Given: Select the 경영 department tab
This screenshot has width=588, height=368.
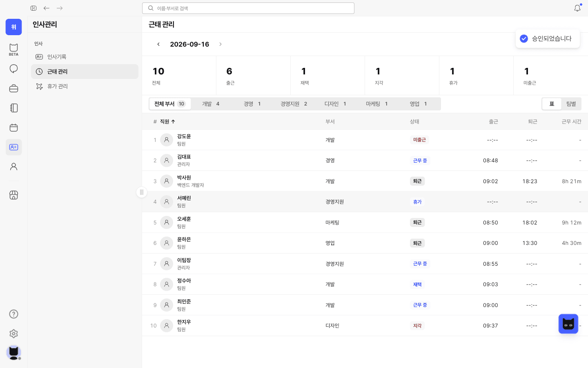Looking at the screenshot, I should (x=252, y=104).
